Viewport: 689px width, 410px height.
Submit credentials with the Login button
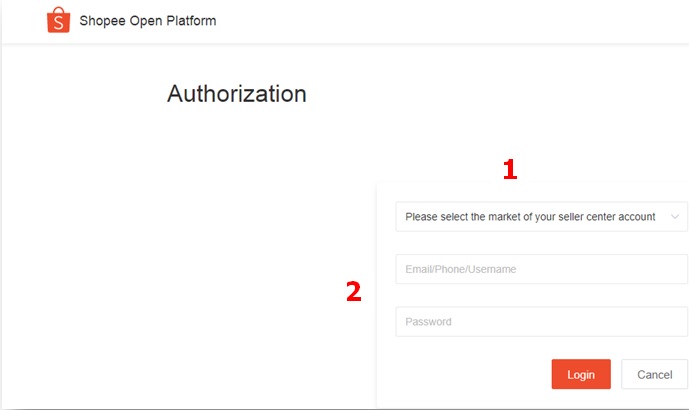581,374
